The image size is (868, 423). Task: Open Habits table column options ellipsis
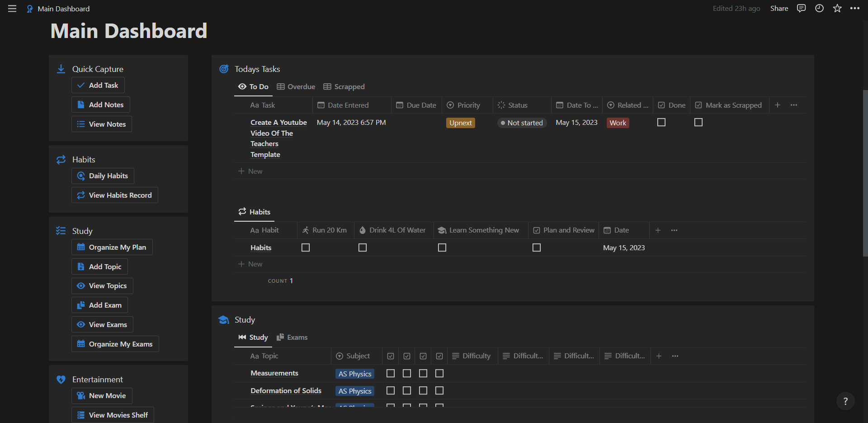point(675,230)
